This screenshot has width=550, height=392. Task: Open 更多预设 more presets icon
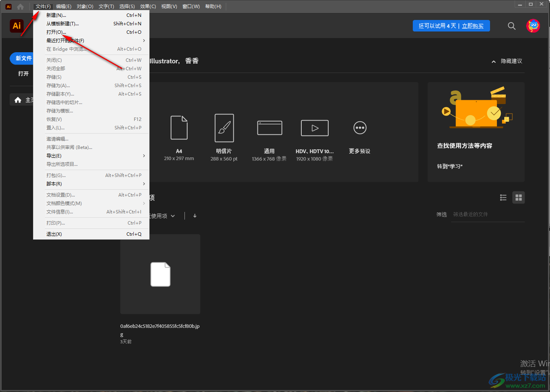[360, 128]
